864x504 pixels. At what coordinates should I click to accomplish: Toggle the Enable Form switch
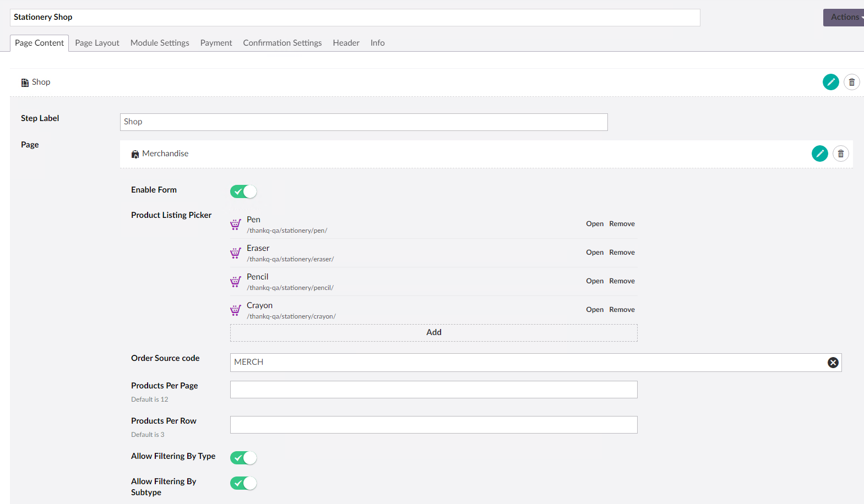coord(243,191)
